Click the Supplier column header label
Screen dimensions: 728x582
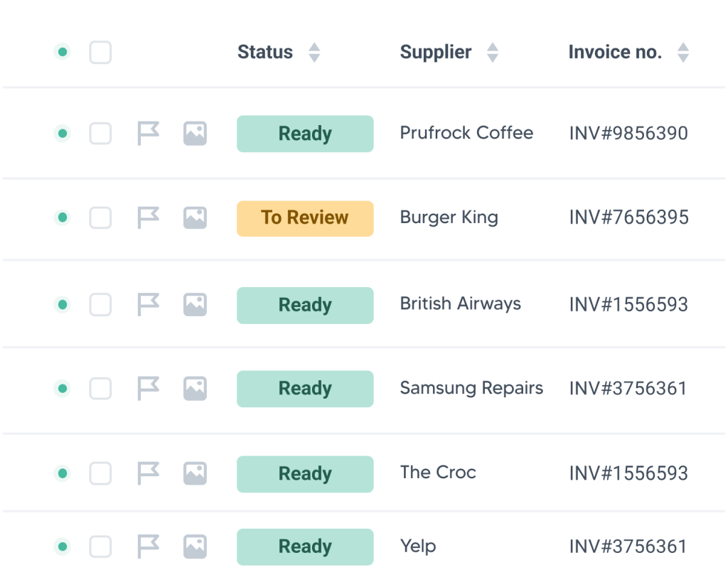pyautogui.click(x=435, y=52)
